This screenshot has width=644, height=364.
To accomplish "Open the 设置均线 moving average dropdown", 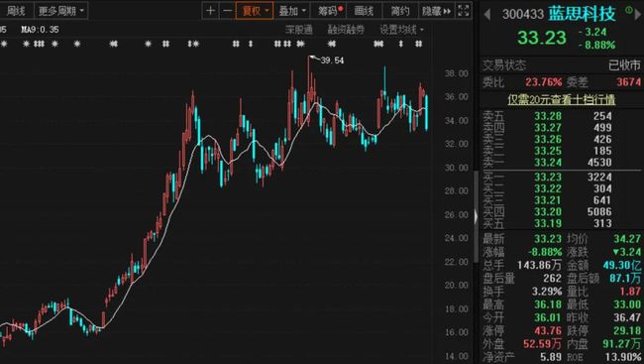I will click(401, 30).
